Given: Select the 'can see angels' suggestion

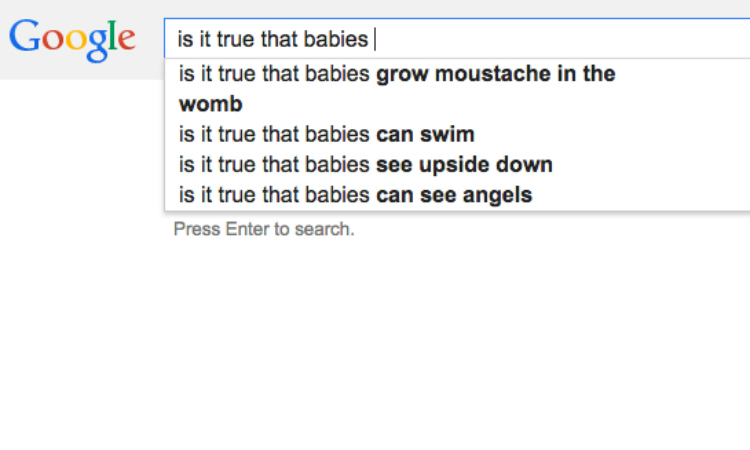Looking at the screenshot, I should coord(457,195).
